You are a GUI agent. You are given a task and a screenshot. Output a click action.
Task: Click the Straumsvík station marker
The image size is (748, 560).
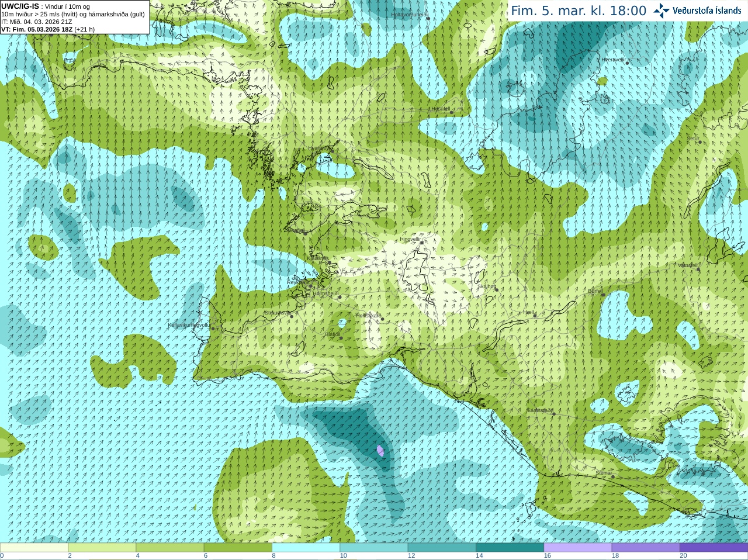(x=291, y=316)
